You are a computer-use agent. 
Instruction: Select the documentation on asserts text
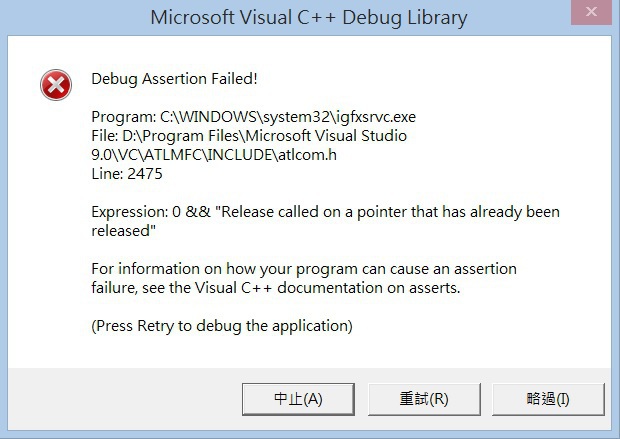pos(369,288)
